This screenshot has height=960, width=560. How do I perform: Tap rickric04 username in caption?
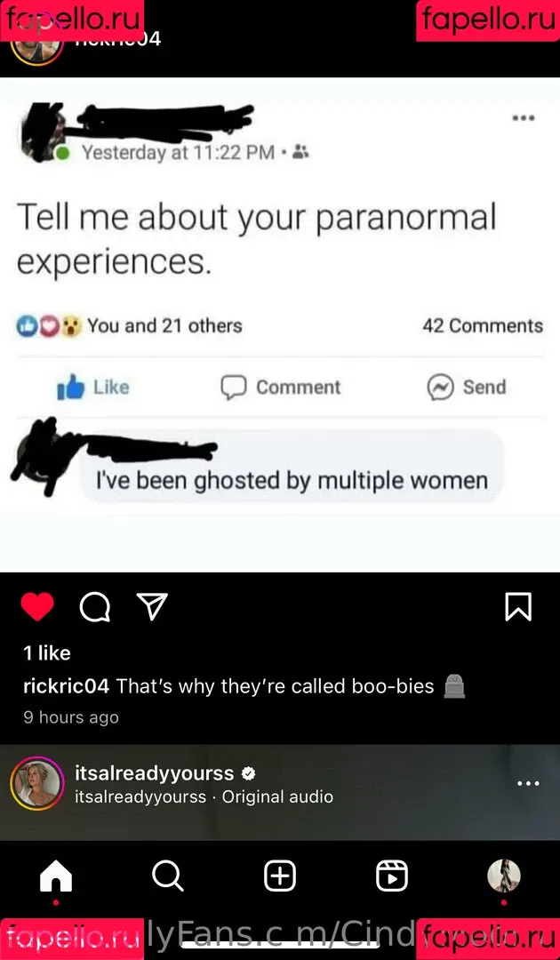tap(66, 686)
